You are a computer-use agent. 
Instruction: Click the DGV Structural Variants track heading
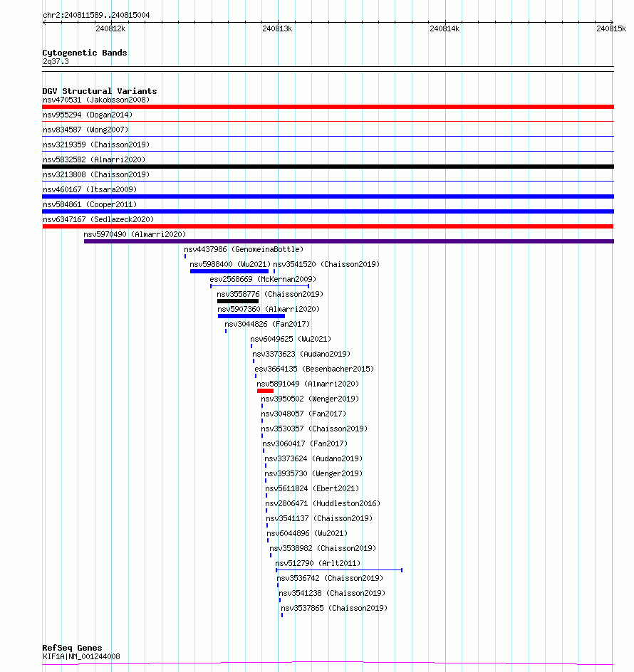point(100,91)
